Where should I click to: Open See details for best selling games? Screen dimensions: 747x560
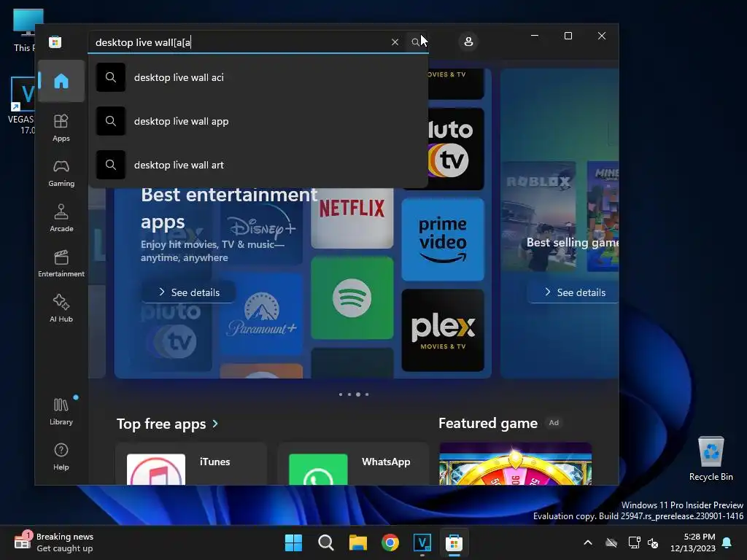point(574,292)
